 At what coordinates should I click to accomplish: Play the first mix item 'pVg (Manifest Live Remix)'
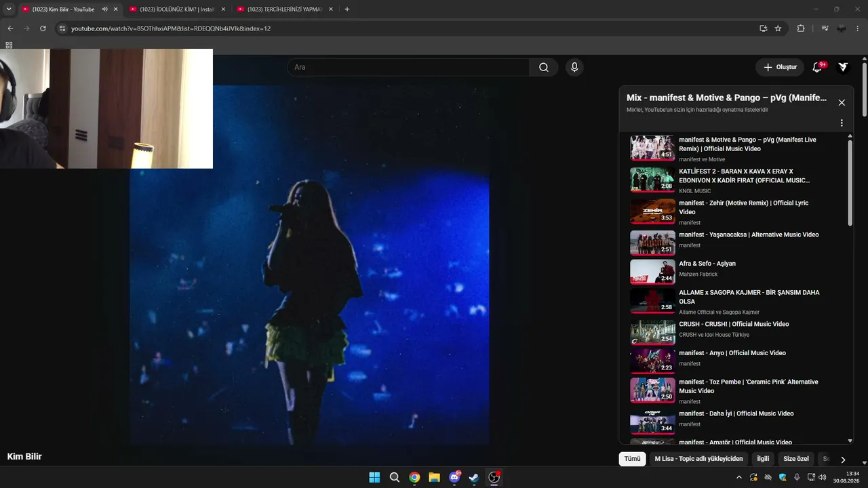(x=736, y=148)
